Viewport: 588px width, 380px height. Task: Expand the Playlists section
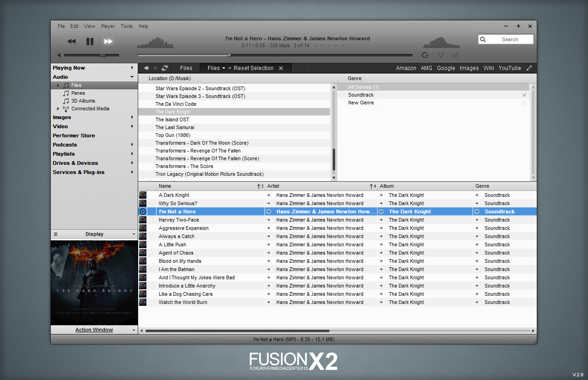[x=132, y=154]
